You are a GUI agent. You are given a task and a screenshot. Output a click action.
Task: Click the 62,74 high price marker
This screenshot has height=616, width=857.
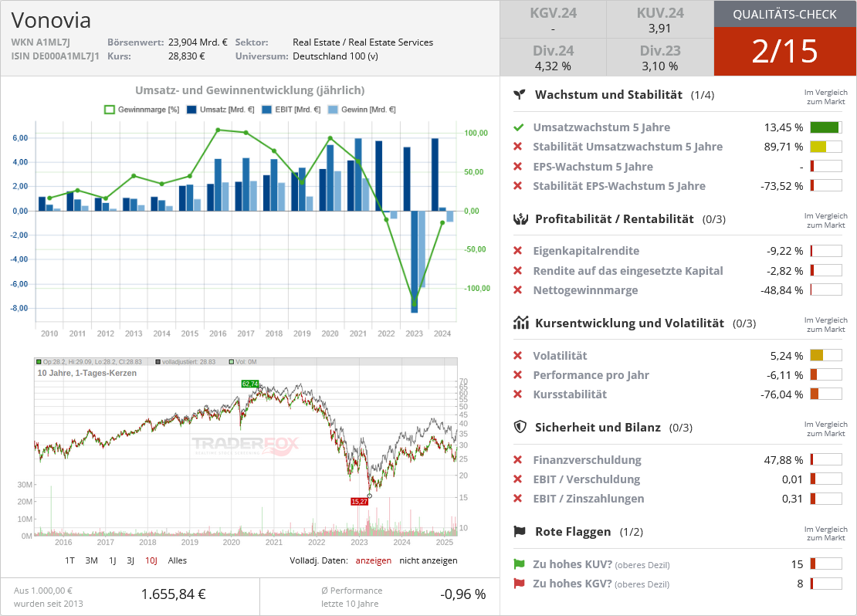coord(250,384)
